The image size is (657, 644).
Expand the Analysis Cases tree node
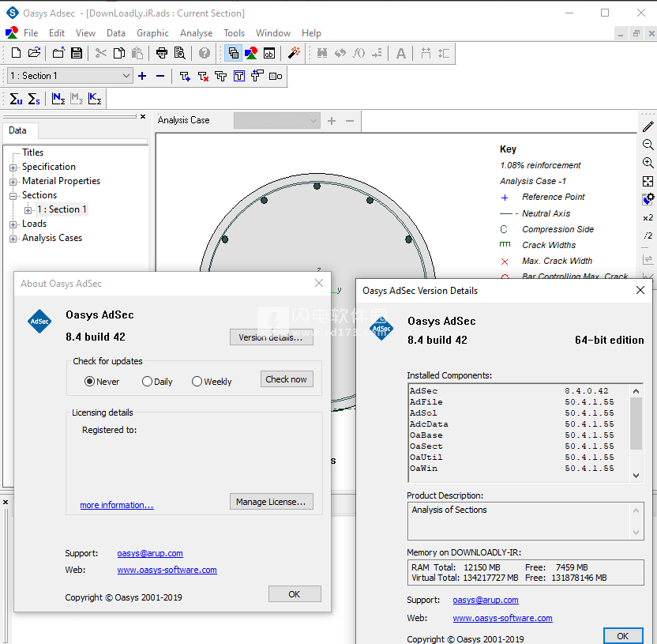pyautogui.click(x=13, y=239)
